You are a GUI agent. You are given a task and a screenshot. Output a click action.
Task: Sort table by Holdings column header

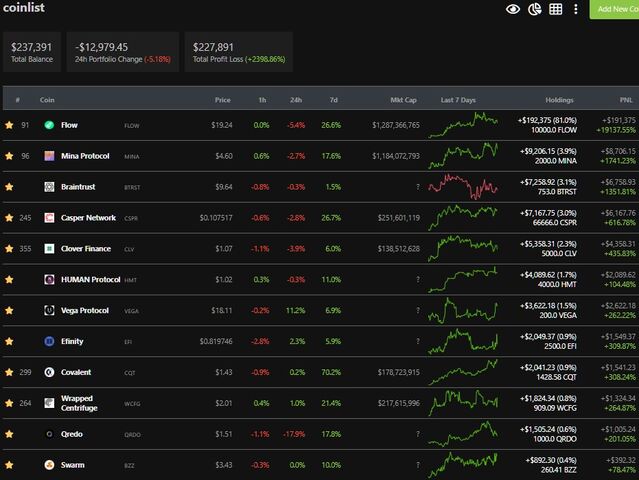pos(559,100)
